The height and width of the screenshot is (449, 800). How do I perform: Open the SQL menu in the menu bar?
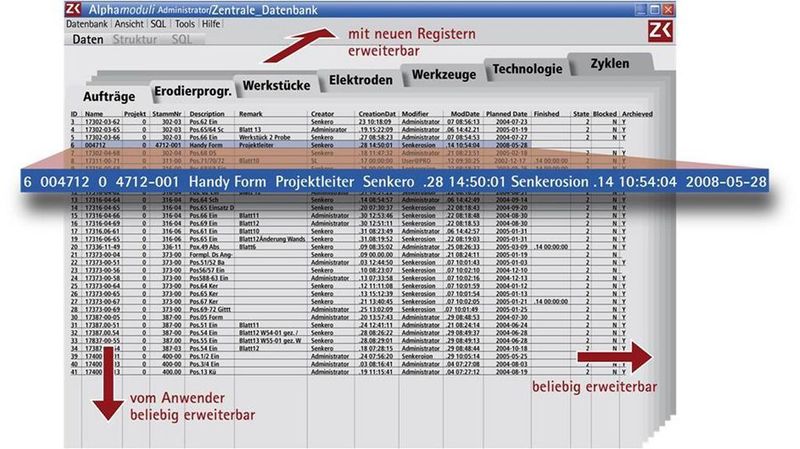(158, 24)
